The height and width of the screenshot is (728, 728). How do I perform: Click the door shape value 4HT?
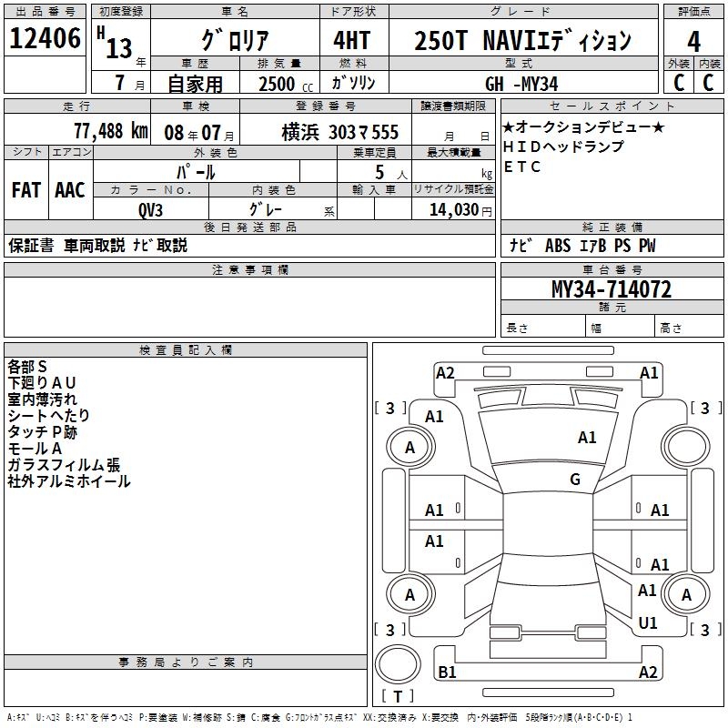(352, 40)
